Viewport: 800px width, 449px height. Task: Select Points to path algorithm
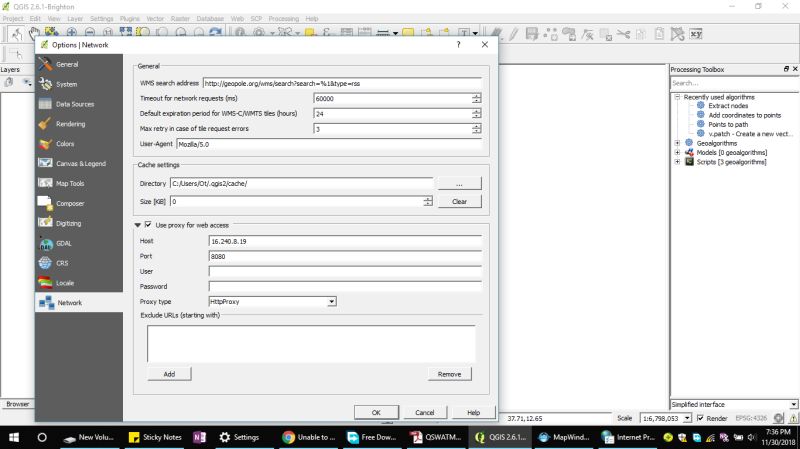[728, 124]
